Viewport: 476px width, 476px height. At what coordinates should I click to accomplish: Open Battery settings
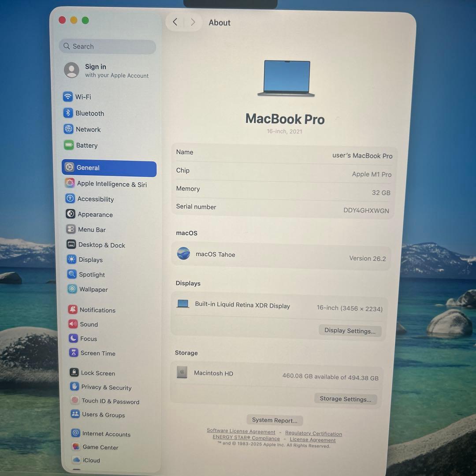point(86,145)
